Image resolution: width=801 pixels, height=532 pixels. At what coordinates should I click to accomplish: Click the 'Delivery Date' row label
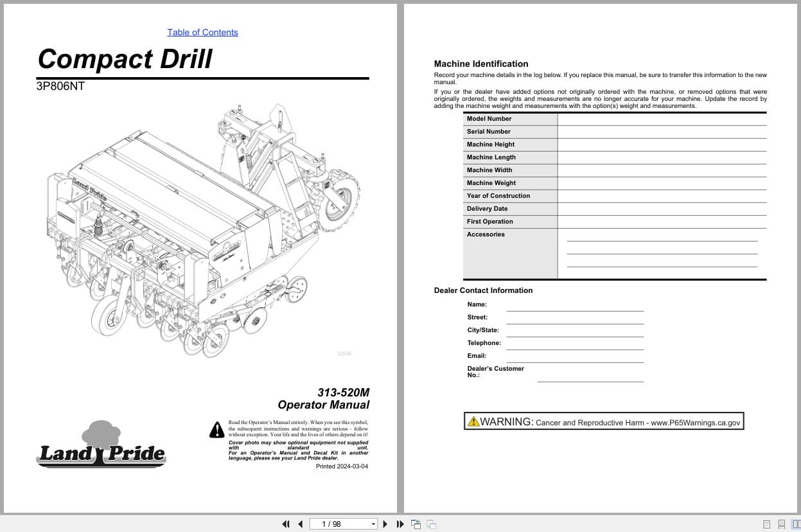click(487, 209)
